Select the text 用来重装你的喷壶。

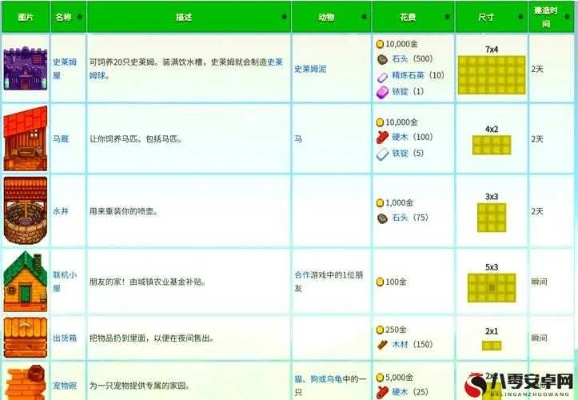pos(124,212)
